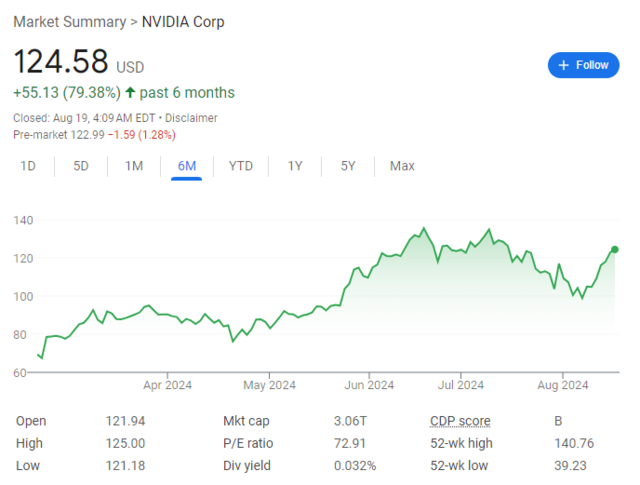Image resolution: width=640 pixels, height=485 pixels.
Task: Select the Max range tab
Action: click(x=402, y=166)
